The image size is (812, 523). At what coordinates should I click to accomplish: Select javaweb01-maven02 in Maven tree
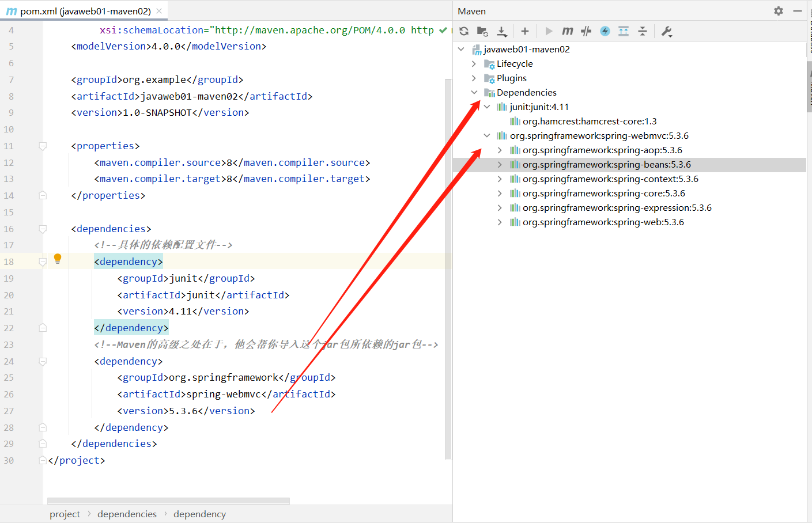(526, 50)
